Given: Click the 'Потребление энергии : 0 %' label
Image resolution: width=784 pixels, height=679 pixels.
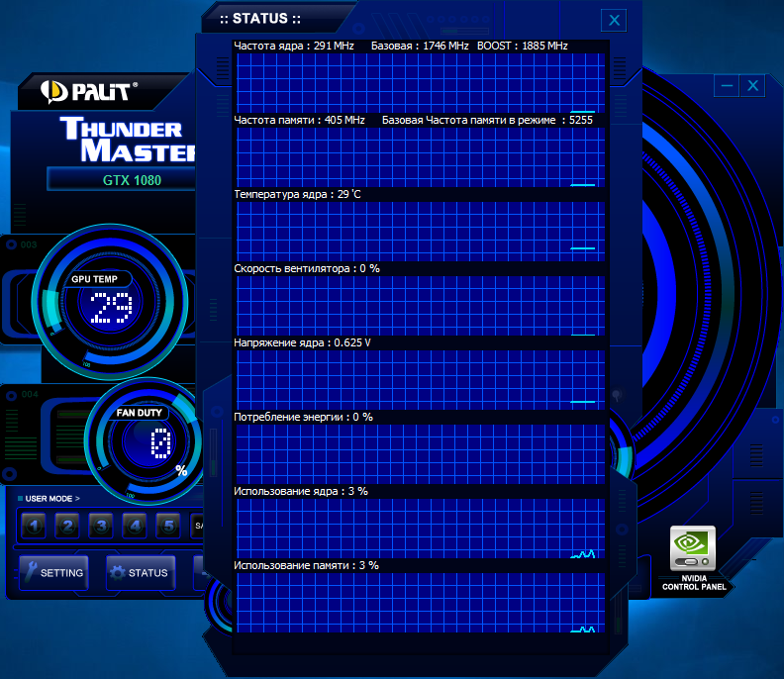Looking at the screenshot, I should point(304,417).
